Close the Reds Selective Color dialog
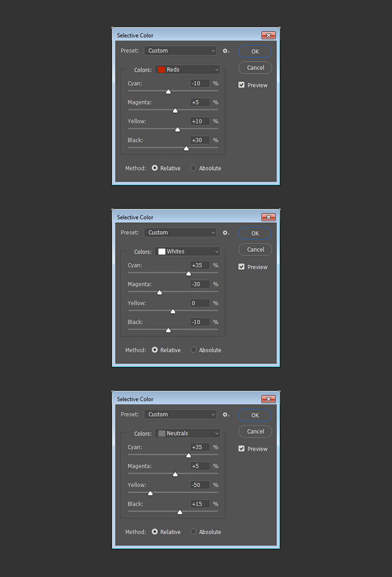Viewport: 392px width, 577px height. [268, 36]
